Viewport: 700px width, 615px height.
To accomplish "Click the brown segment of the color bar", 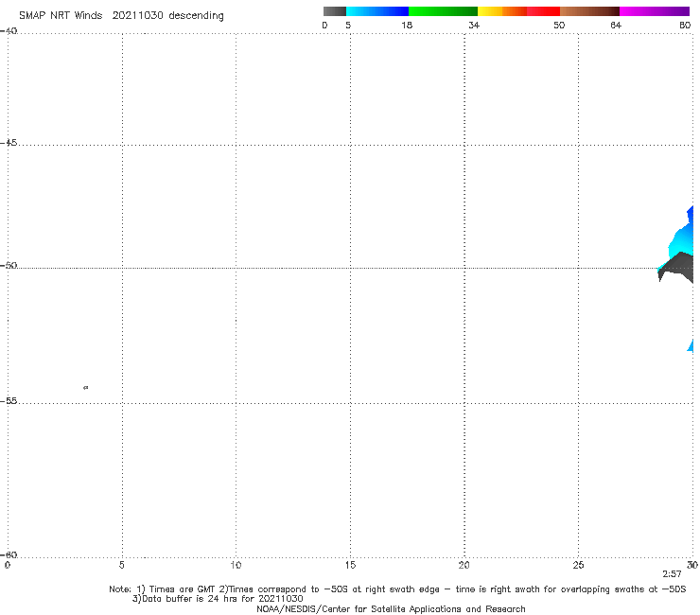I will click(589, 11).
